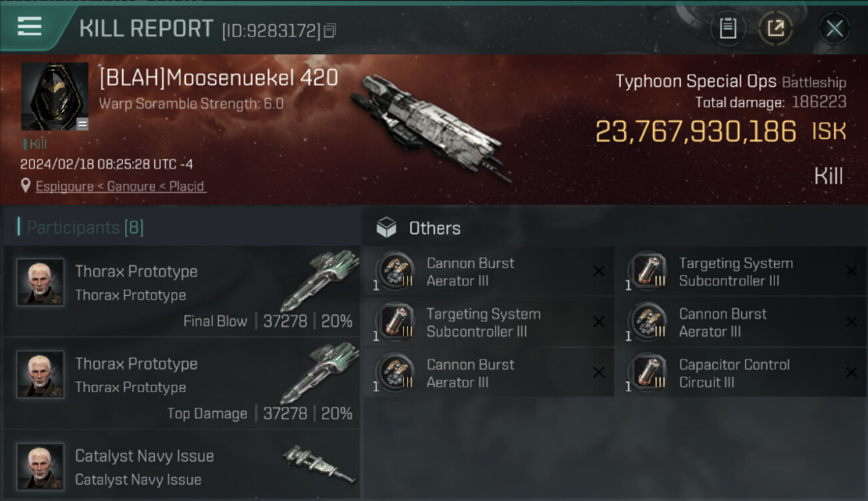Click the X beside Capacitor Control Circuit III
This screenshot has height=501, width=868.
point(851,373)
